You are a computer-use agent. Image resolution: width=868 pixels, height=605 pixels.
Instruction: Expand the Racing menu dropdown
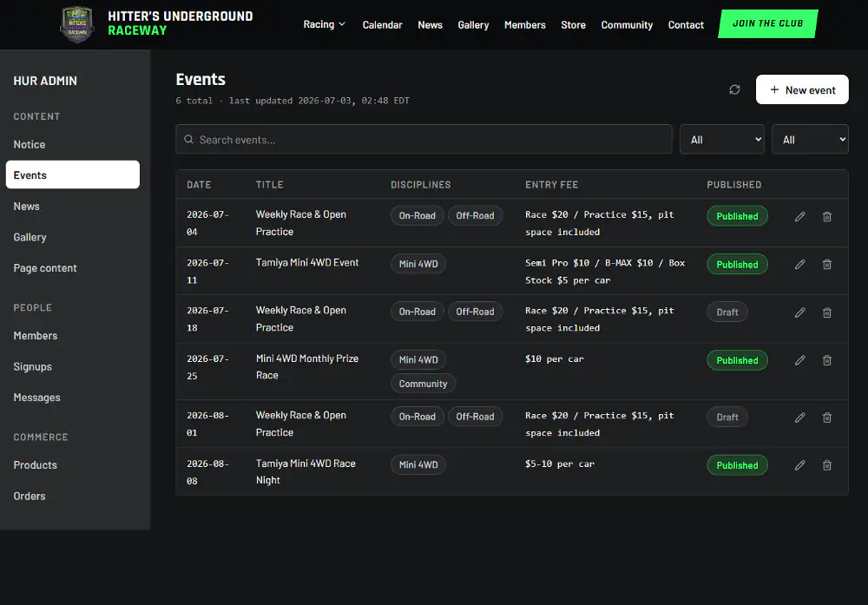(325, 24)
